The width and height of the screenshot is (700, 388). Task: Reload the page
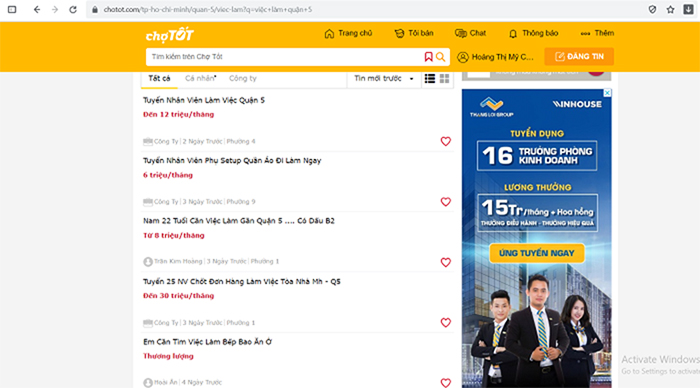73,9
